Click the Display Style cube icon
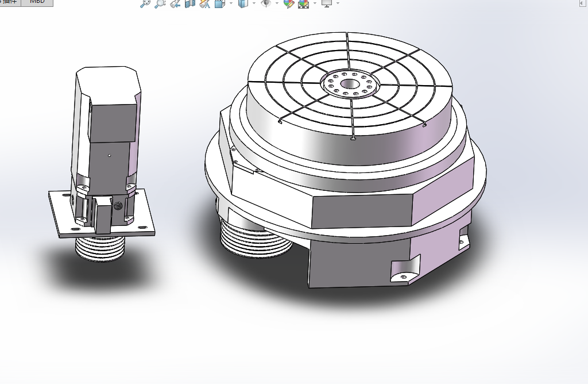 pos(243,4)
